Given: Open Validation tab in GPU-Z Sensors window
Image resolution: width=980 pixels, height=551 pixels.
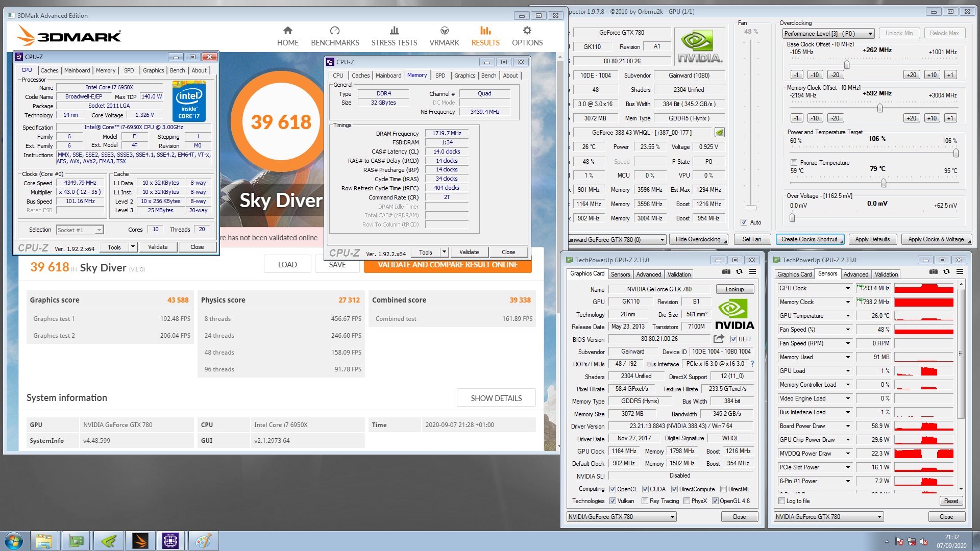Looking at the screenshot, I should [886, 274].
